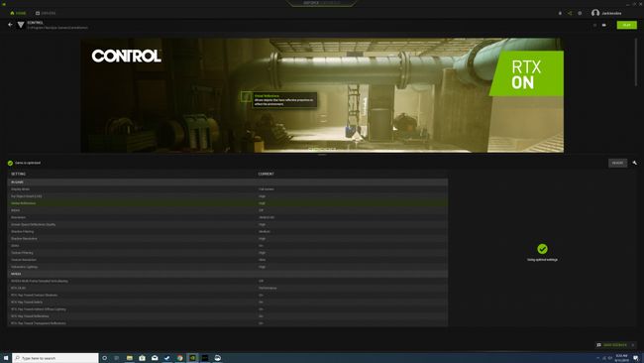Viewport: 644px width, 363px height.
Task: Open File Explorer from the taskbar
Action: 130,358
